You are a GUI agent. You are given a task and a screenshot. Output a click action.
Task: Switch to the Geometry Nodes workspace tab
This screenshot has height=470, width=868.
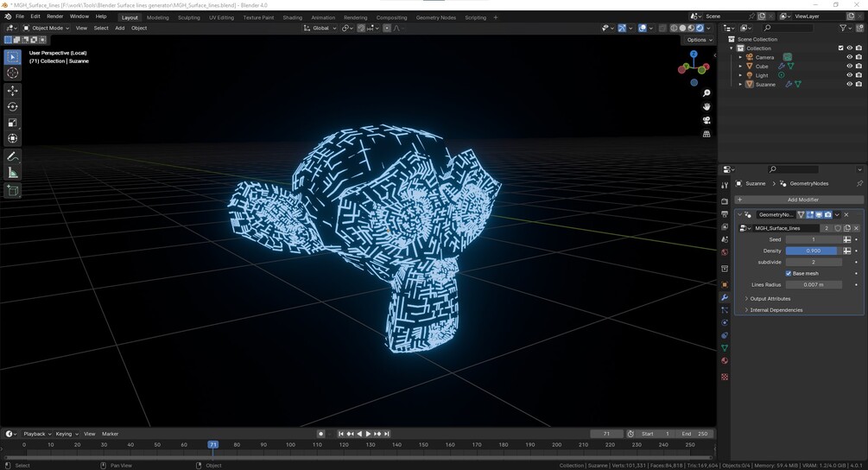click(436, 17)
